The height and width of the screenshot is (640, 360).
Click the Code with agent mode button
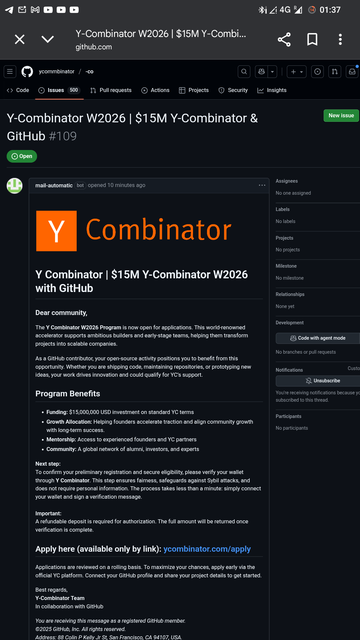pyautogui.click(x=318, y=338)
